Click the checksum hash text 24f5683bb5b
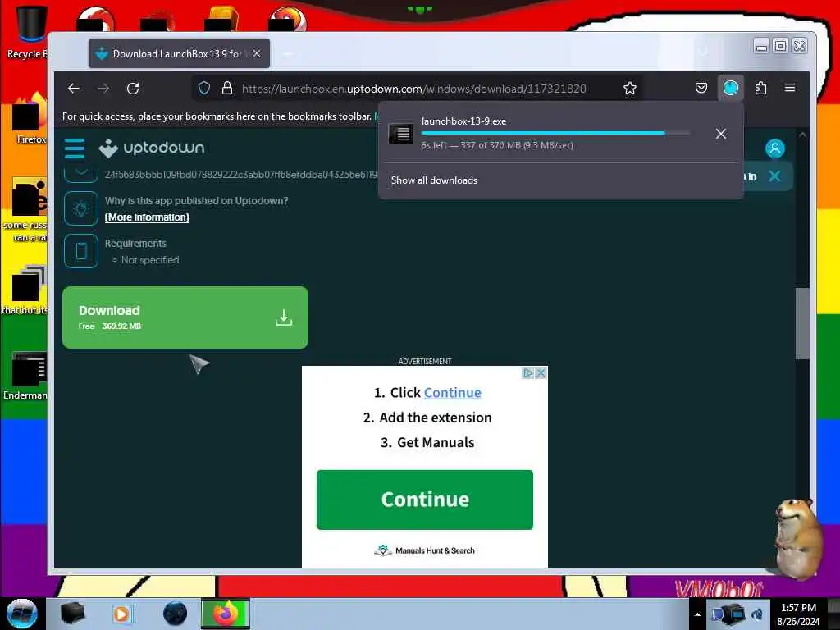 (241, 175)
